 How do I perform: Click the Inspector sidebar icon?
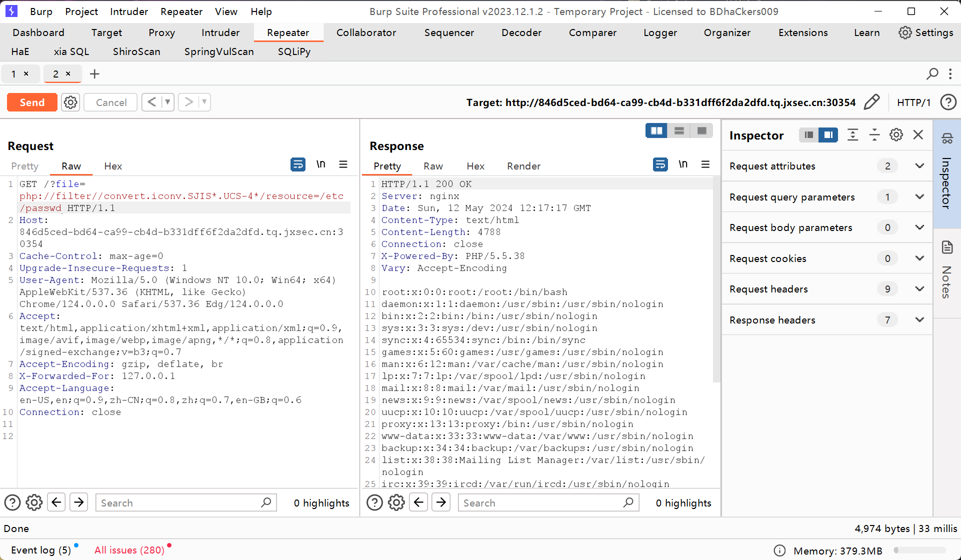coord(947,138)
